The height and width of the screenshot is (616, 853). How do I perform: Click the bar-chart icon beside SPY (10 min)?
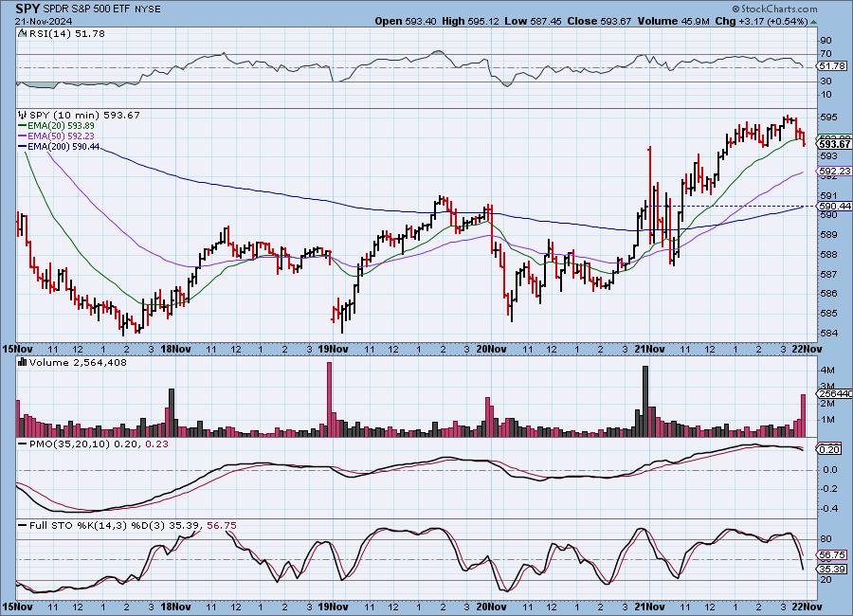23,116
